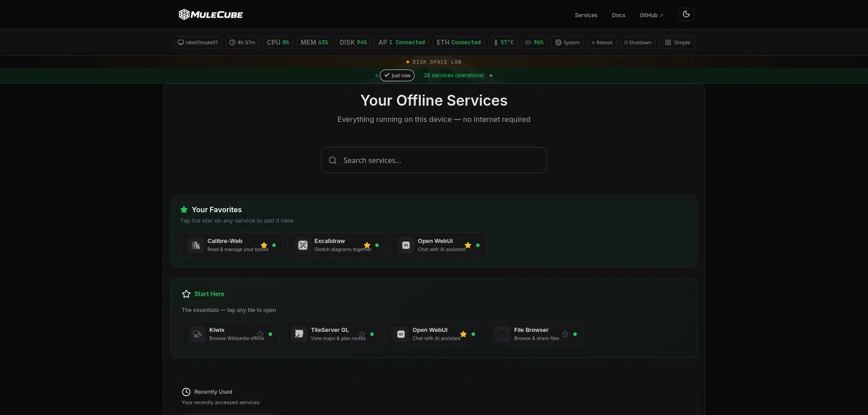Click the File Browser folder icon
Screen dimensions: 868x415
502,334
